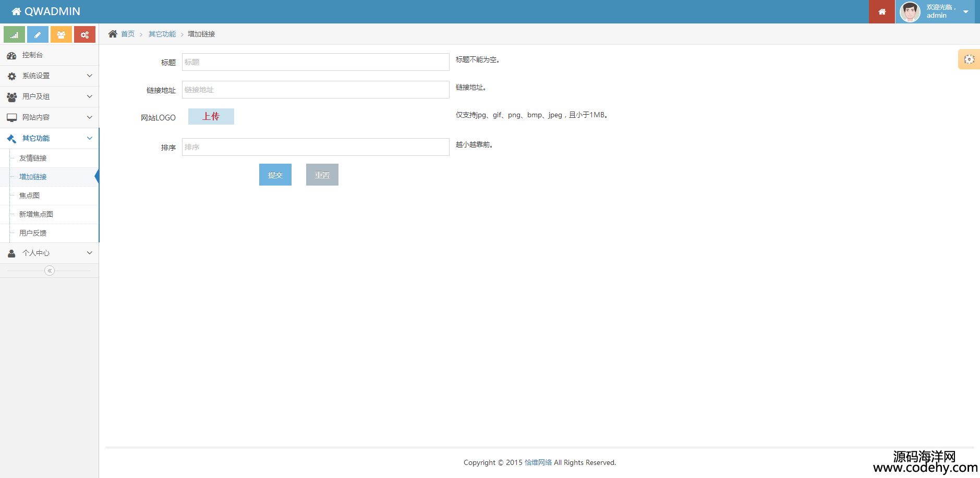Expand 网站内容 menu chevron
This screenshot has width=980, height=478.
(90, 117)
